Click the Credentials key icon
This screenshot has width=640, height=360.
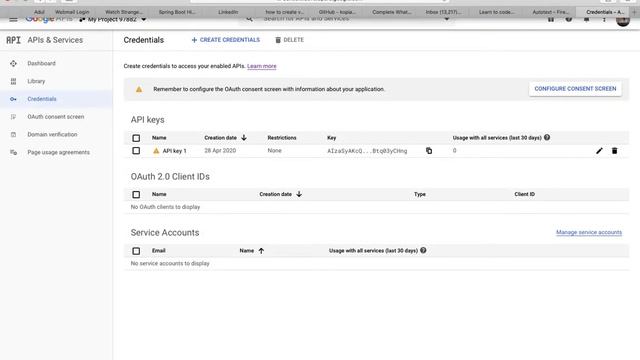coord(13,99)
